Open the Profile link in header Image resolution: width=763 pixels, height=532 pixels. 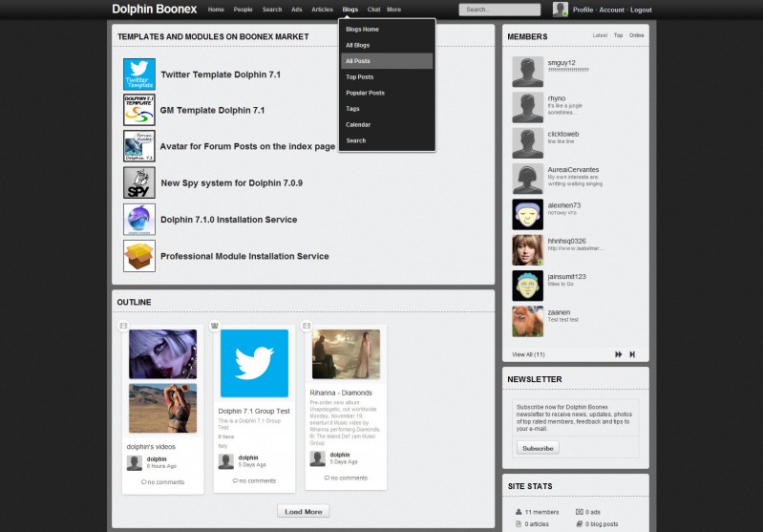coord(583,10)
